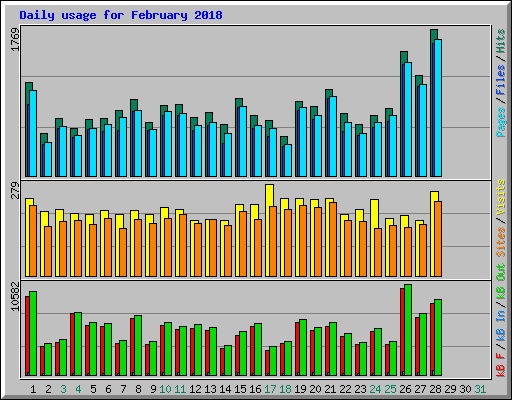
Task: Click day 1 on the x-axis
Action: [x=33, y=389]
